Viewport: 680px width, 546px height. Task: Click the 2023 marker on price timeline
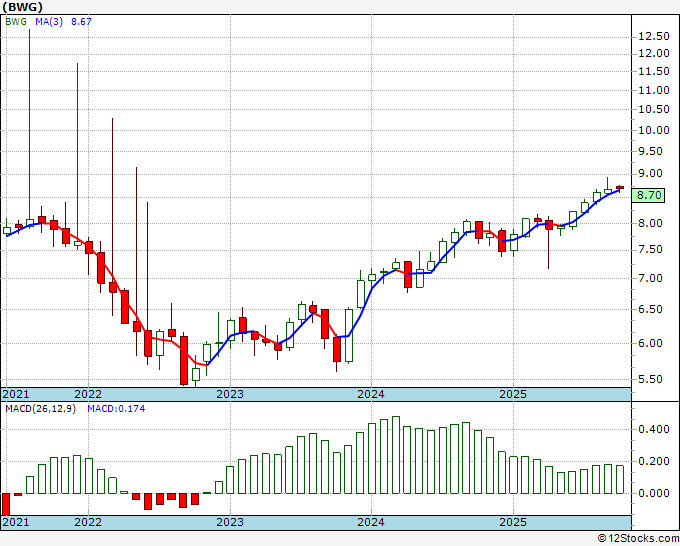pyautogui.click(x=230, y=394)
